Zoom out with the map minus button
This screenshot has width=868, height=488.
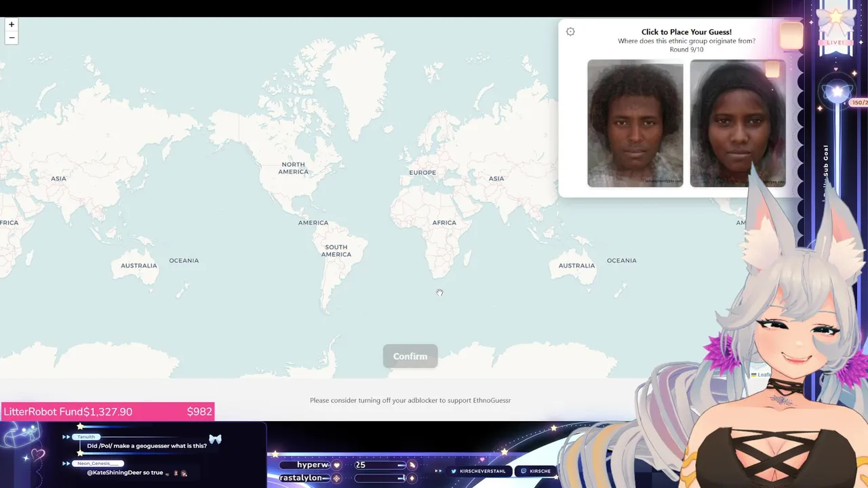point(12,37)
